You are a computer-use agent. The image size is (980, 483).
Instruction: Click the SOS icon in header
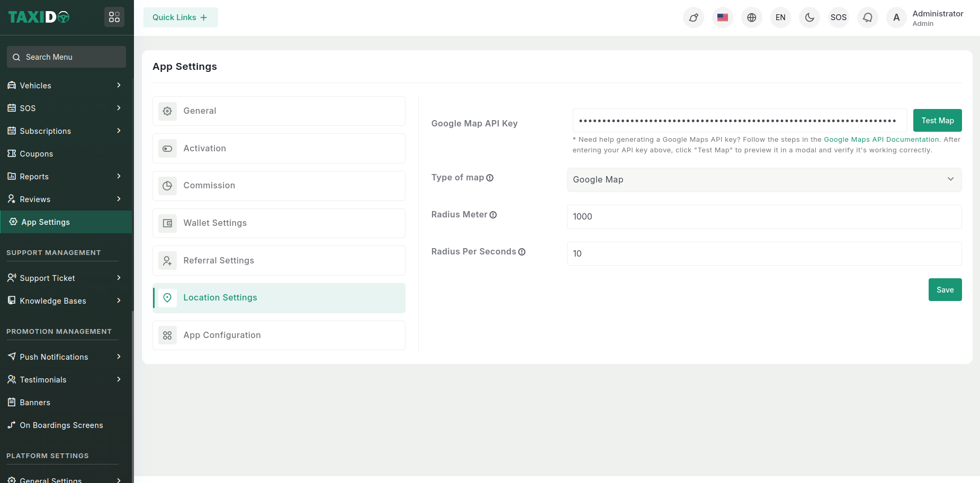tap(838, 17)
